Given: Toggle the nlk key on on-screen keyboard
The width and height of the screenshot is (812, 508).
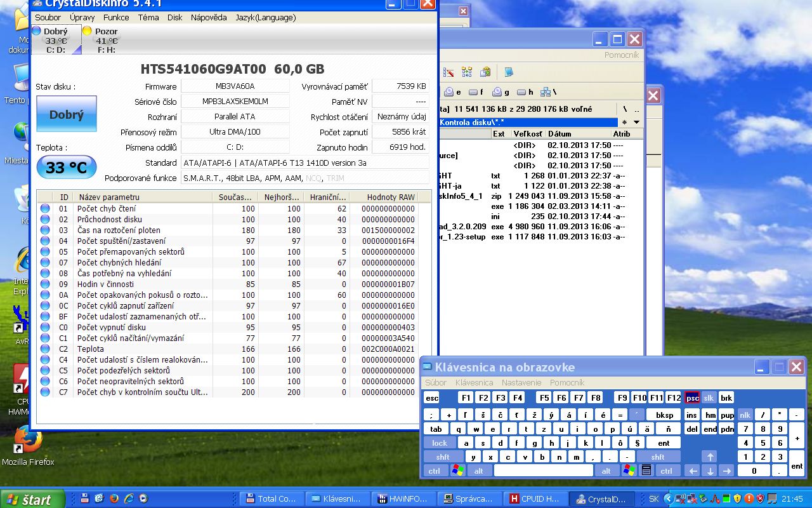Looking at the screenshot, I should point(745,415).
